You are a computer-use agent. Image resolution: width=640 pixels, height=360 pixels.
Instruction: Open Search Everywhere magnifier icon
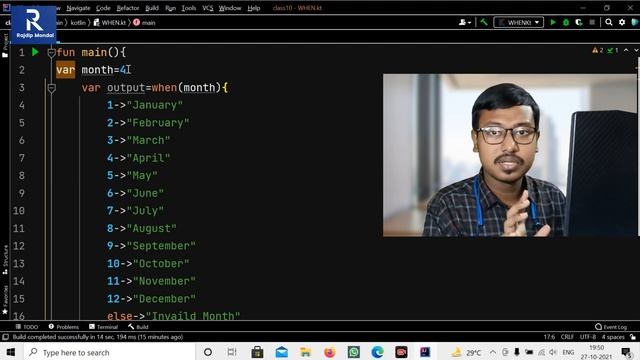609,22
